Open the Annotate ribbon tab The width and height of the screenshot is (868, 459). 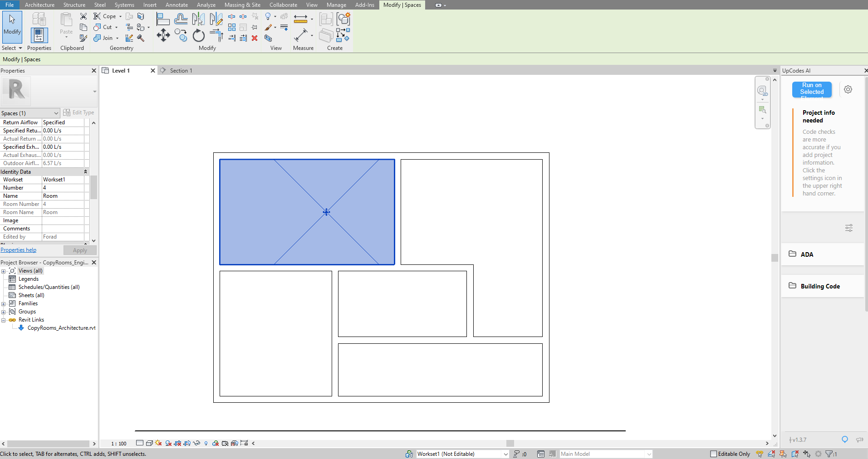click(177, 5)
